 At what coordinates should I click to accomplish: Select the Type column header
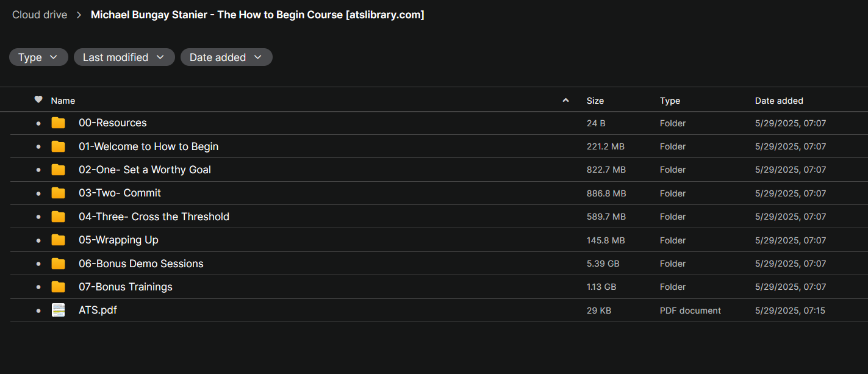click(670, 101)
